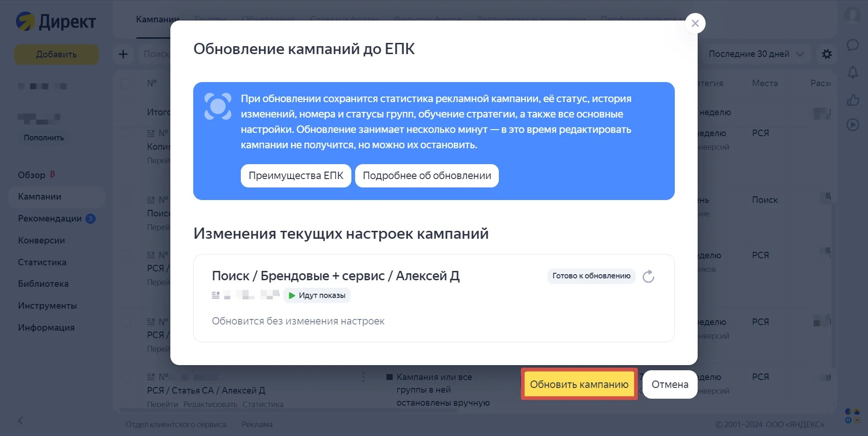The image size is (868, 436).
Task: Click Реклама footer link
Action: [x=257, y=425]
